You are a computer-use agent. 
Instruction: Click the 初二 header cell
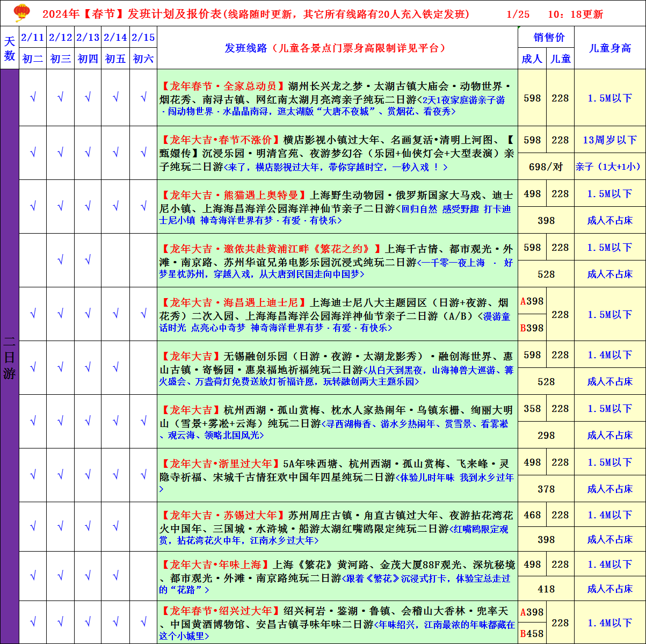point(33,59)
